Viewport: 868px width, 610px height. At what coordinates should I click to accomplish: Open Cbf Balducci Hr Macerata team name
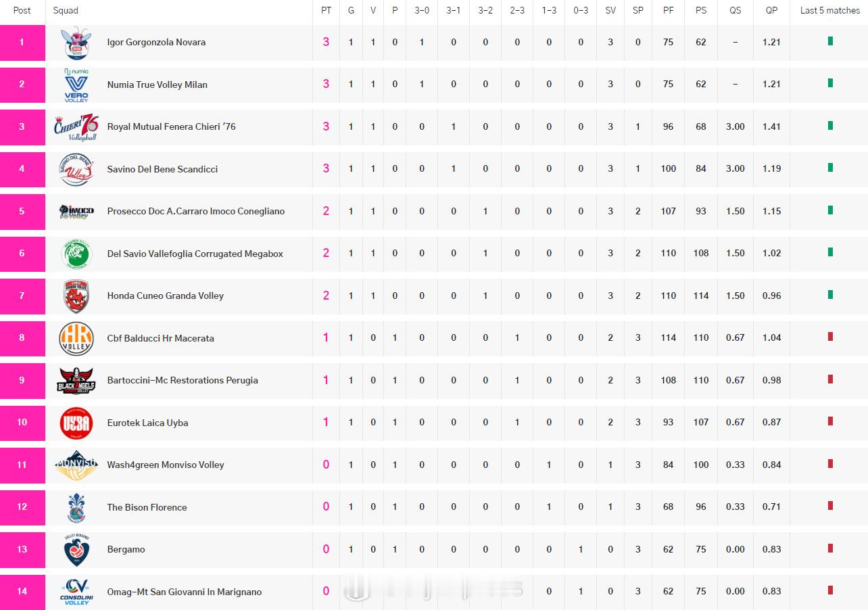(x=160, y=338)
